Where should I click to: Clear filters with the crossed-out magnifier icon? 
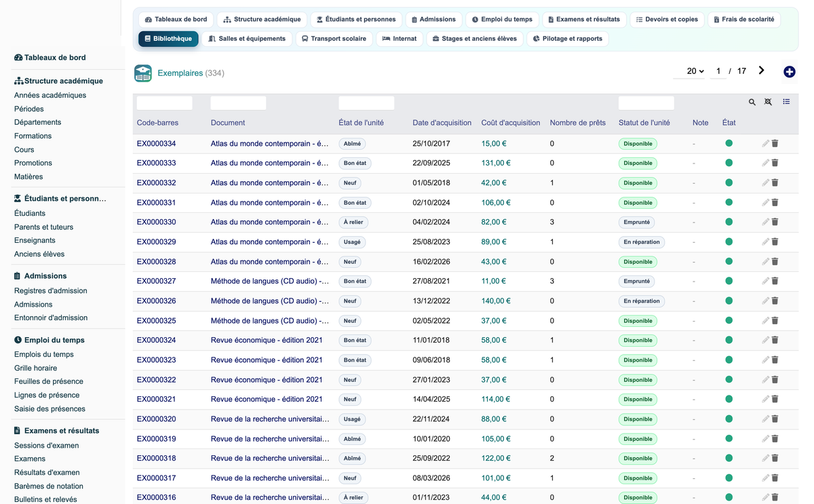tap(768, 102)
